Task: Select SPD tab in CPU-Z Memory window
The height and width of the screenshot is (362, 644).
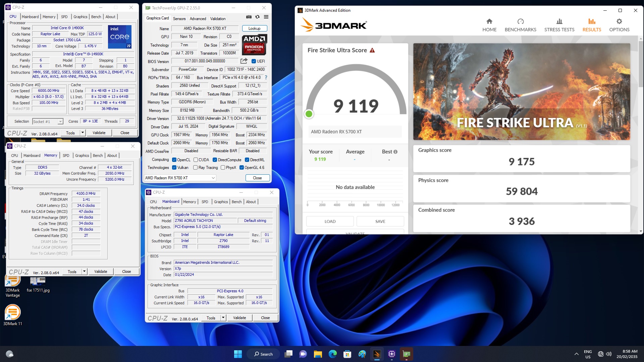Action: pos(66,156)
